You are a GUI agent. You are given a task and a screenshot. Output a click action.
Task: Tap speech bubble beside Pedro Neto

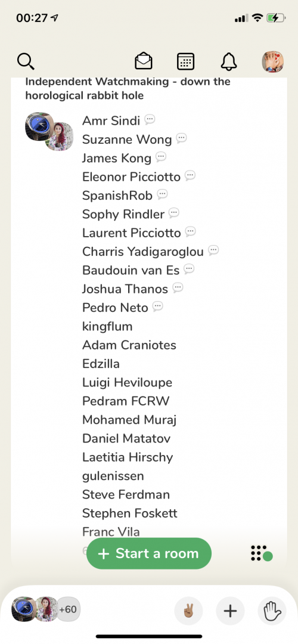coord(157,306)
